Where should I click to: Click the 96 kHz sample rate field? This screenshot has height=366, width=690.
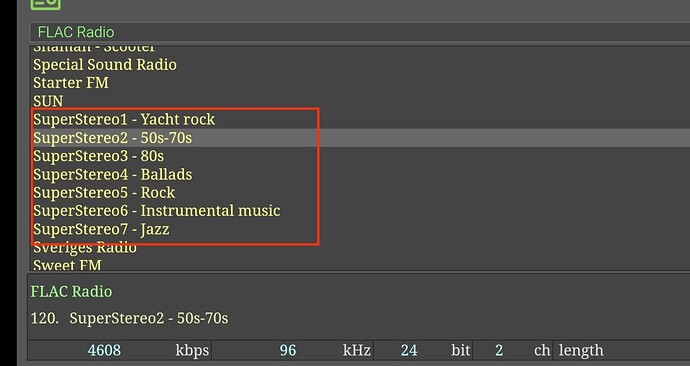[292, 350]
